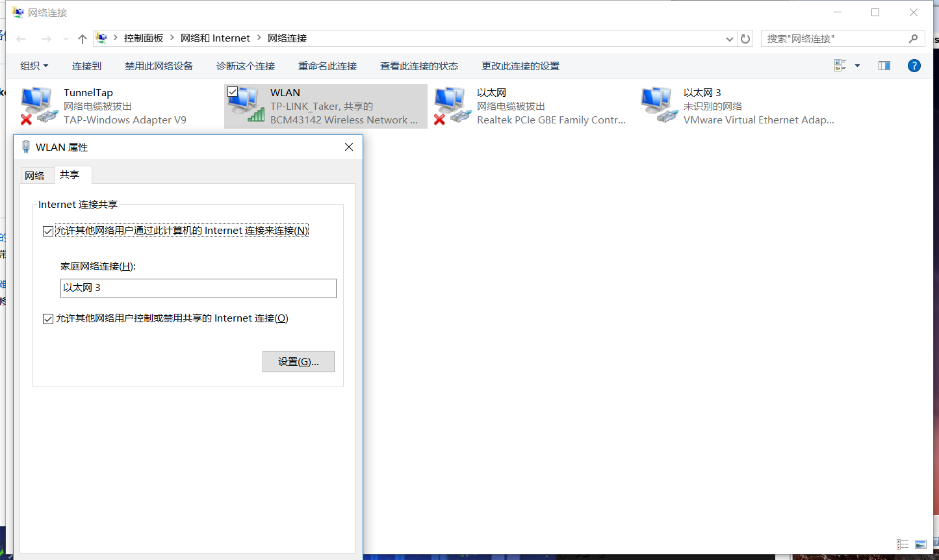Select the 以太网 Realtek adapter icon
This screenshot has width=939, height=560.
[x=453, y=106]
